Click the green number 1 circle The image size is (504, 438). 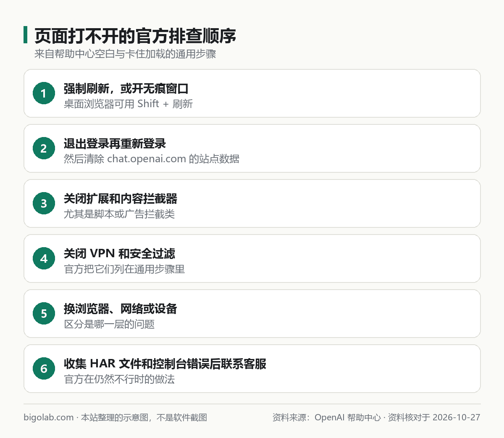[x=44, y=93]
